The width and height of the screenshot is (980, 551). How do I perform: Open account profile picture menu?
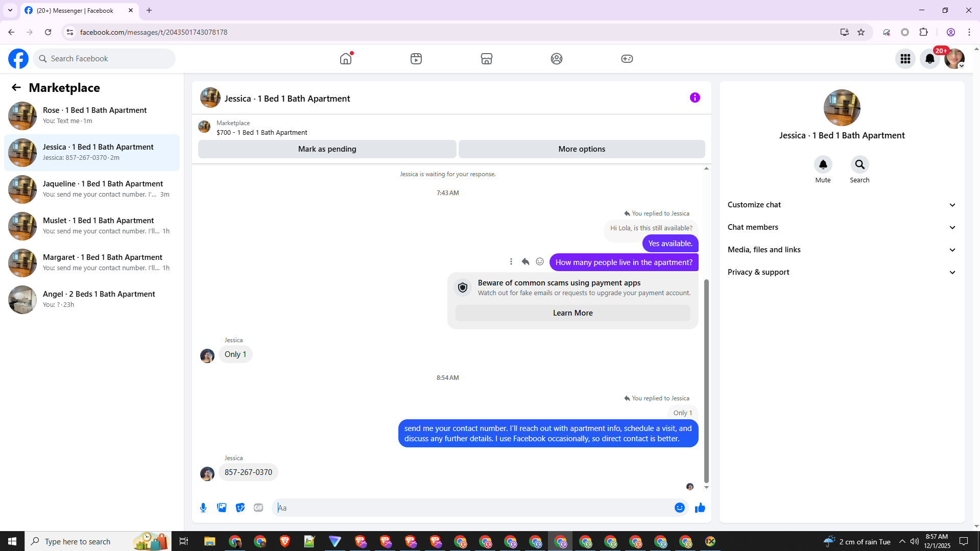(954, 59)
